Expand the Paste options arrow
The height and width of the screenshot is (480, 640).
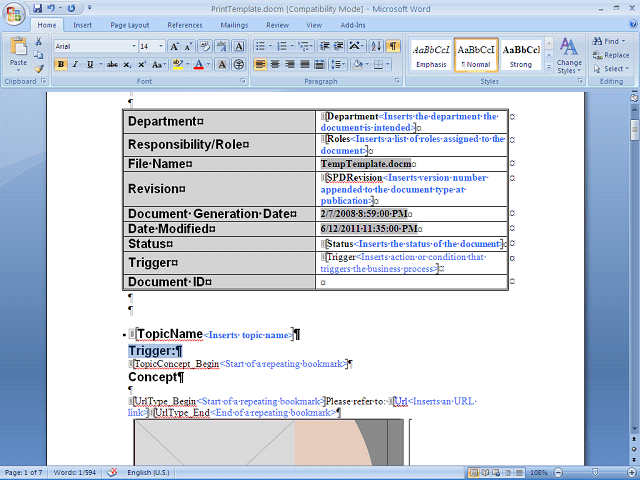pyautogui.click(x=18, y=70)
